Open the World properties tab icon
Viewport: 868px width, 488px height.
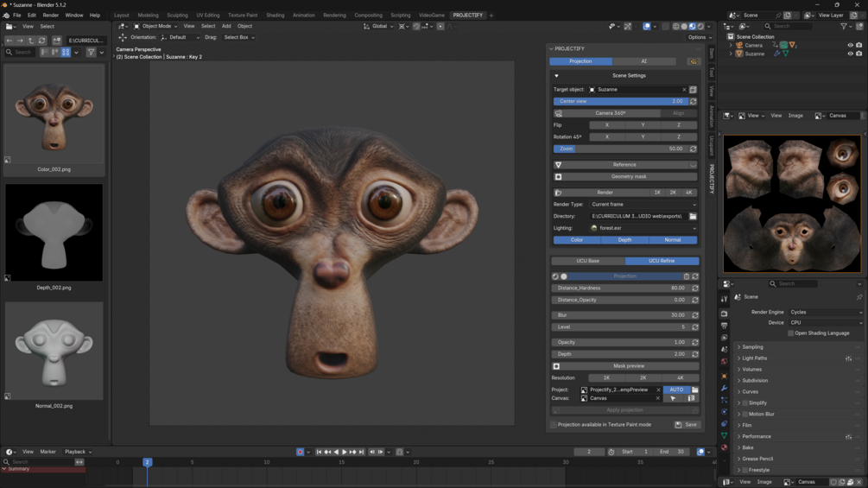724,361
